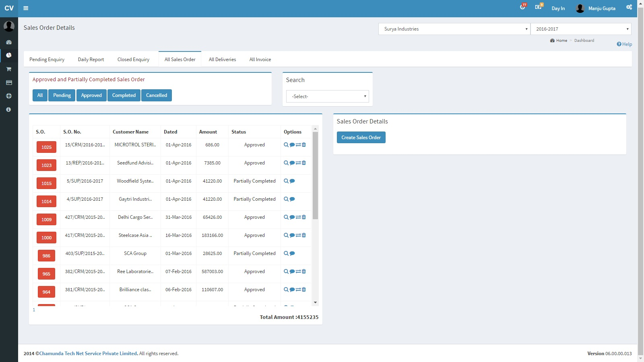Screen dimensions: 644x362
Task: Open red order button 1000
Action: [x=46, y=238]
